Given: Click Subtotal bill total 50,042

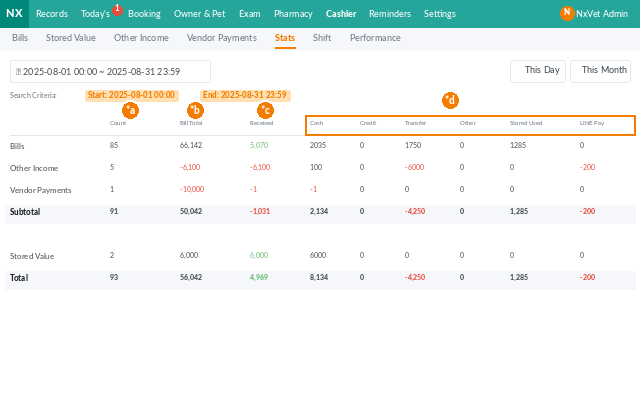Looking at the screenshot, I should 191,211.
